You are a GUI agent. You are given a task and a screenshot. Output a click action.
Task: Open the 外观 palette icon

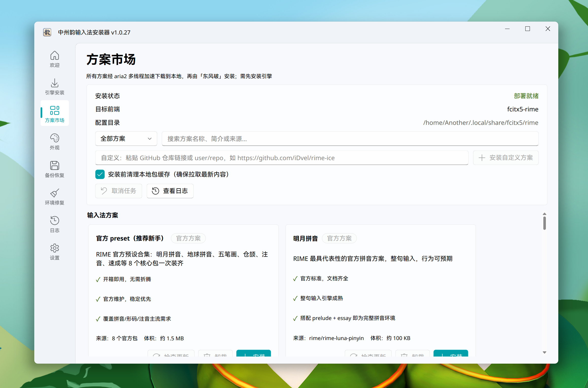55,138
